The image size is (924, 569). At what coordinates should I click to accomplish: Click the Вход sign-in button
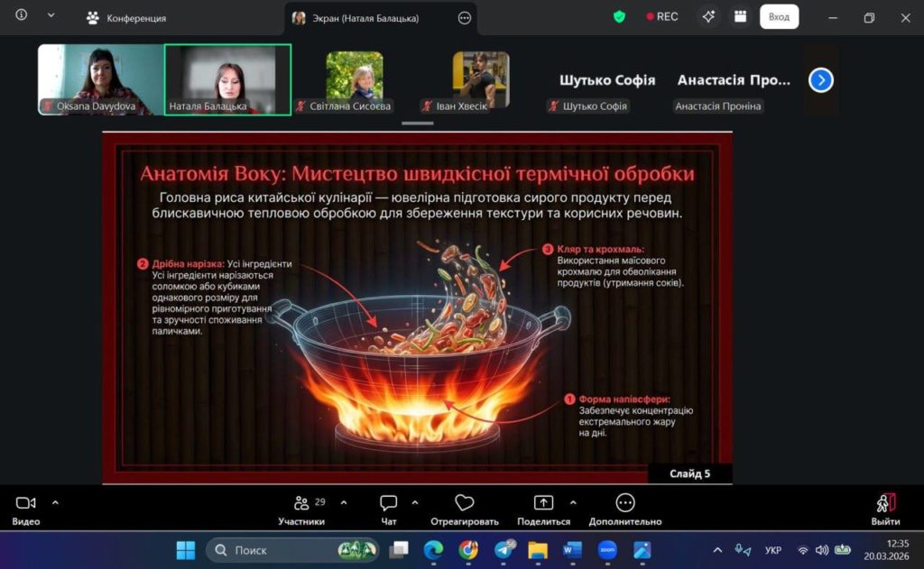tap(779, 16)
